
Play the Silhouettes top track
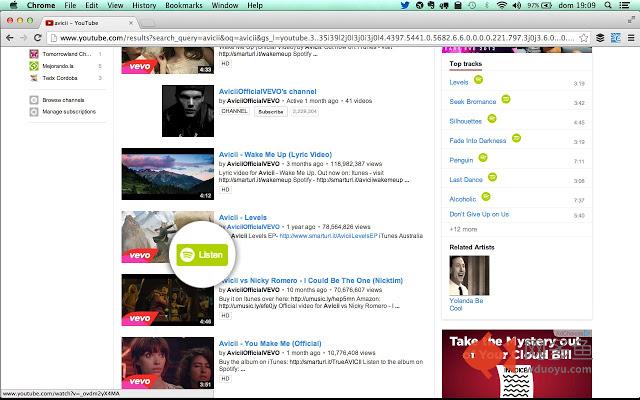(465, 121)
